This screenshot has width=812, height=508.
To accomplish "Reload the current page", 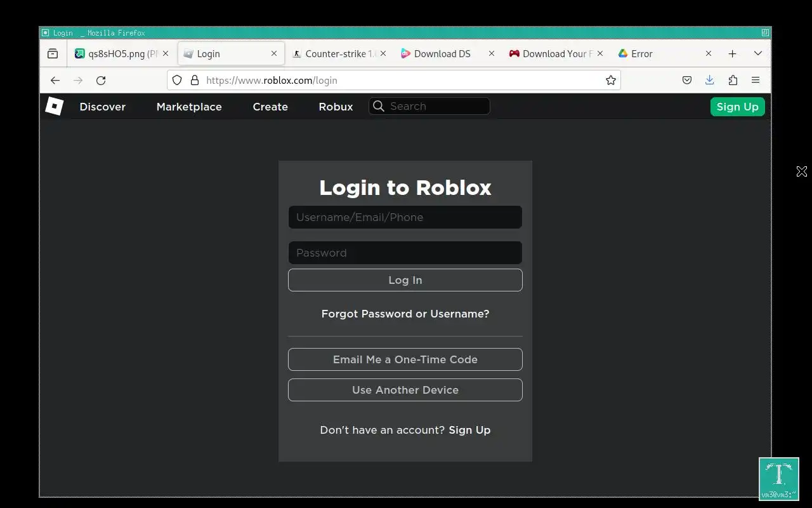I will point(101,80).
